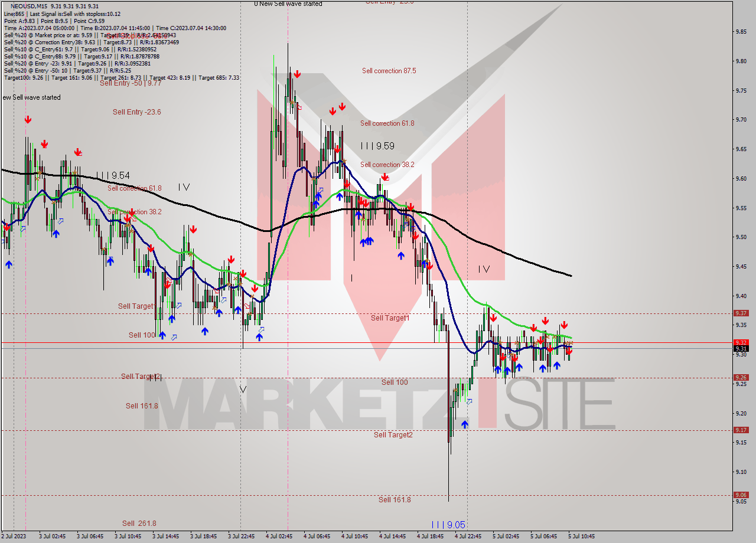Click the red 9.17 price tag
This screenshot has height=543, width=756.
tap(741, 430)
